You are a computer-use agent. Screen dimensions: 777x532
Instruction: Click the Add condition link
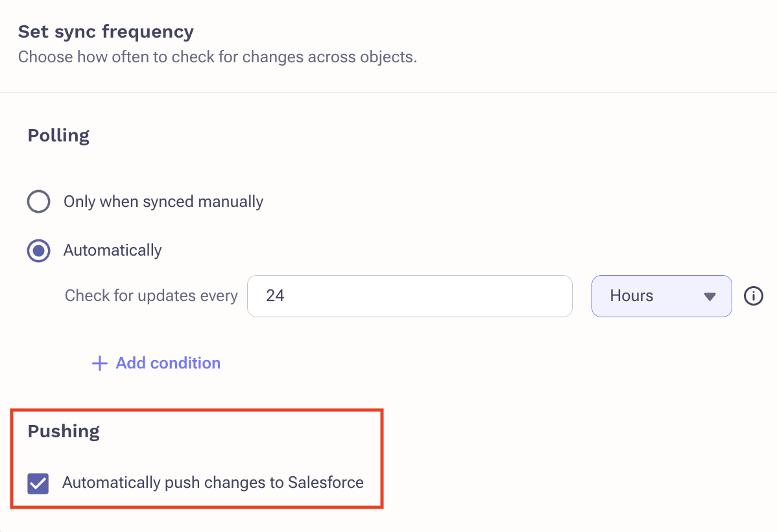156,363
